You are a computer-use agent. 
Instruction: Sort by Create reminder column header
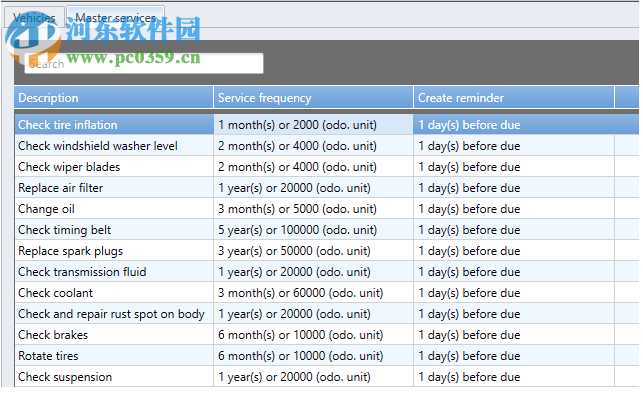click(514, 98)
